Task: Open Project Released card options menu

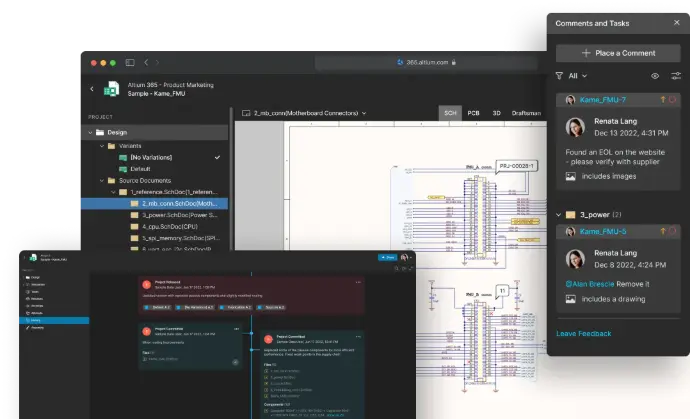Action: click(358, 282)
